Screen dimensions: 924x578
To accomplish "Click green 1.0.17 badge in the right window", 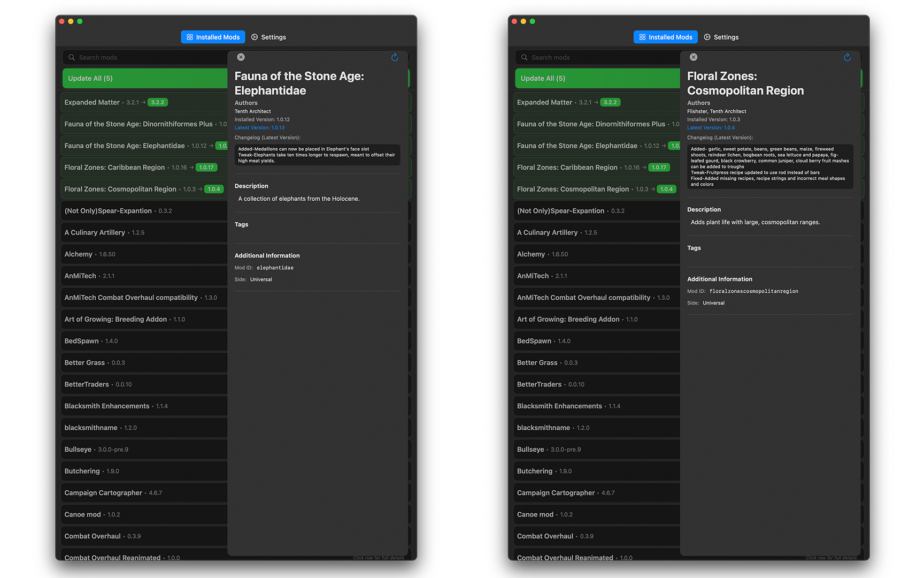I will (x=659, y=168).
